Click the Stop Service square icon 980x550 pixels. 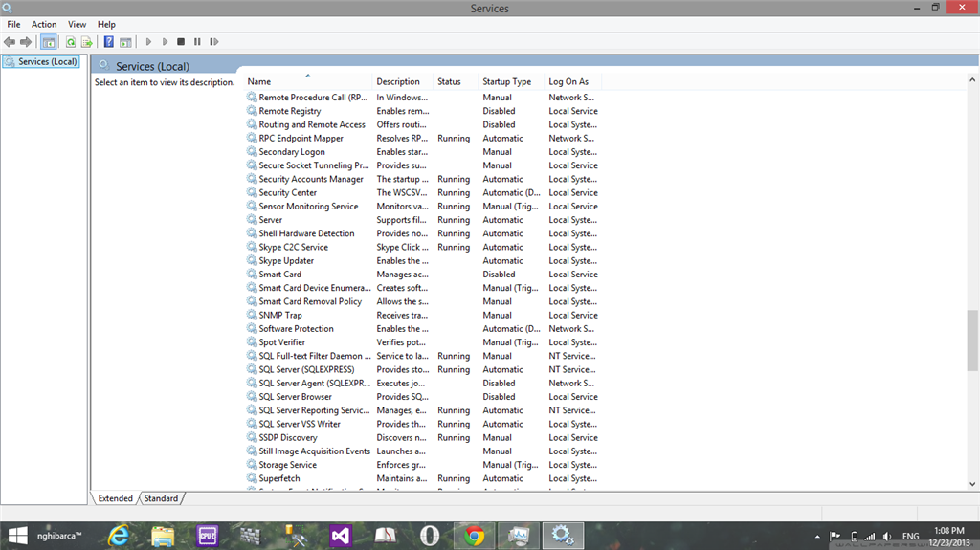(181, 42)
